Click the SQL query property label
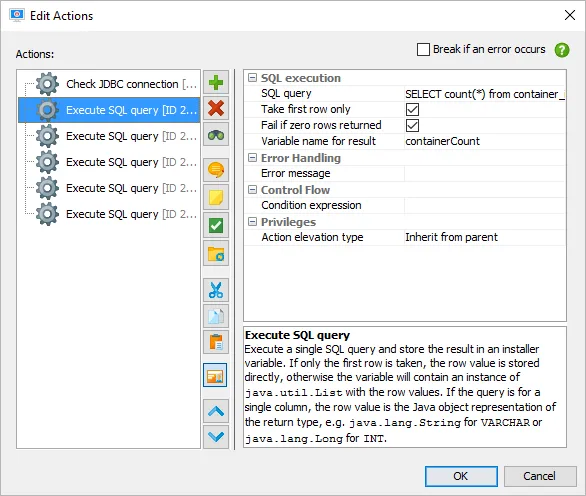Image resolution: width=586 pixels, height=496 pixels. 286,93
